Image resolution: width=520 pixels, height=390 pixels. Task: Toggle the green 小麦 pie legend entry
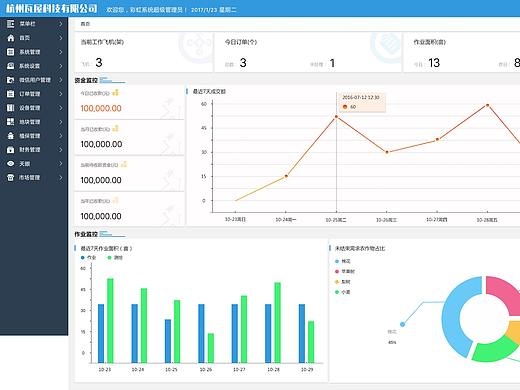click(x=343, y=292)
